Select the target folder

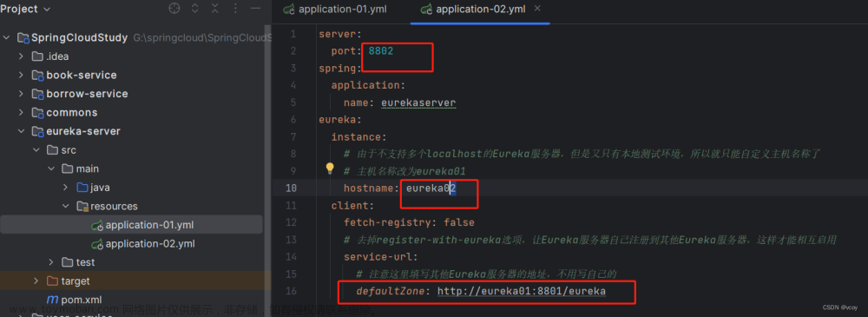(76, 281)
